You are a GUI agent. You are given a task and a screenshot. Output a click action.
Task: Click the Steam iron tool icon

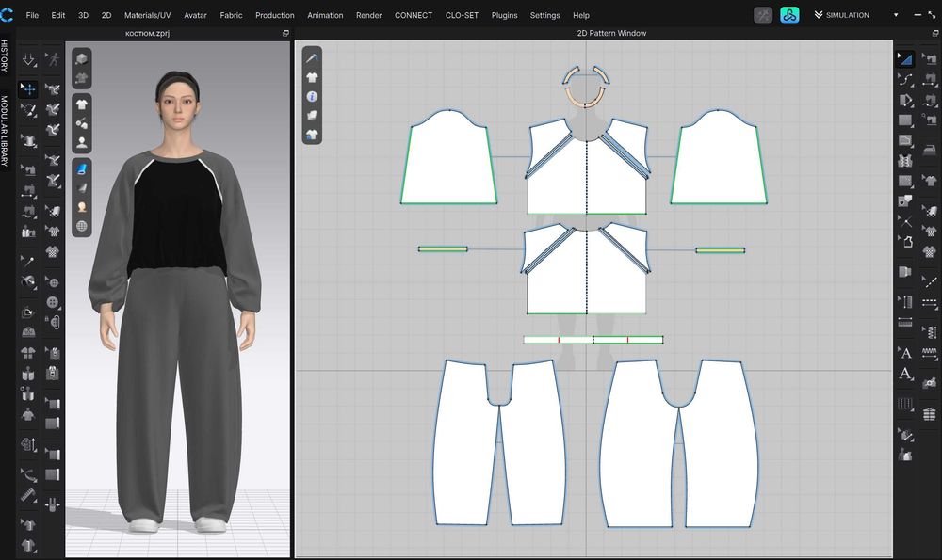click(930, 148)
